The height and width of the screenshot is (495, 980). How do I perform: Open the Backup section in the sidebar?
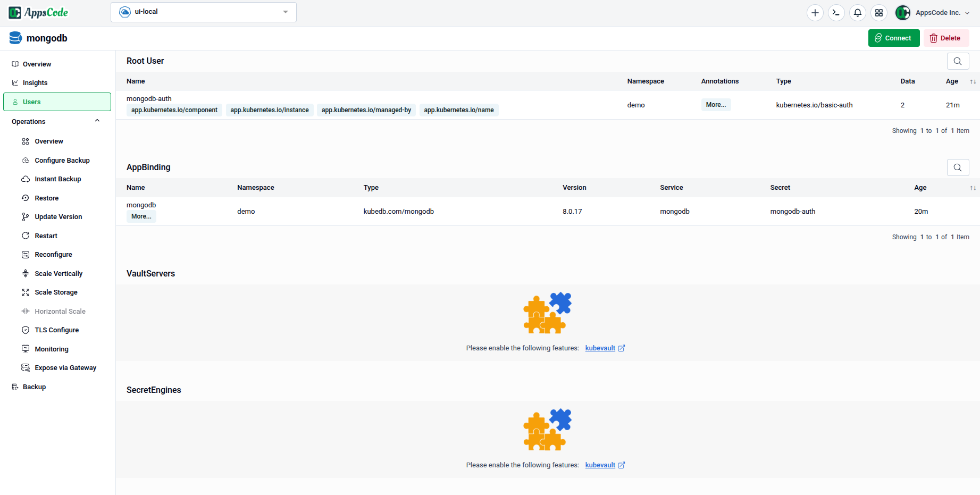35,387
